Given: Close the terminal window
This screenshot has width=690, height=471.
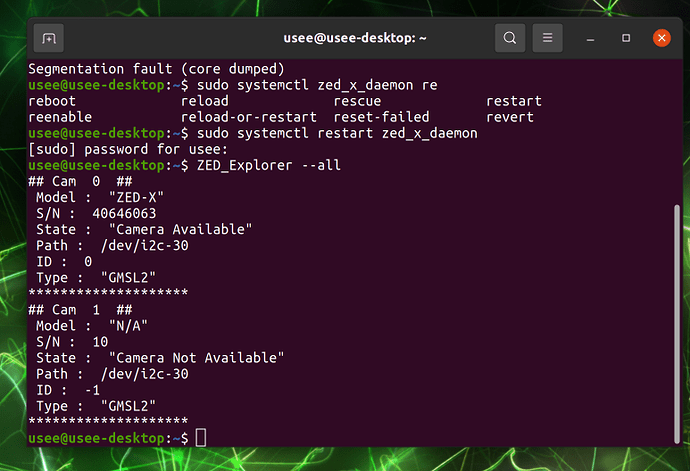Looking at the screenshot, I should (661, 38).
